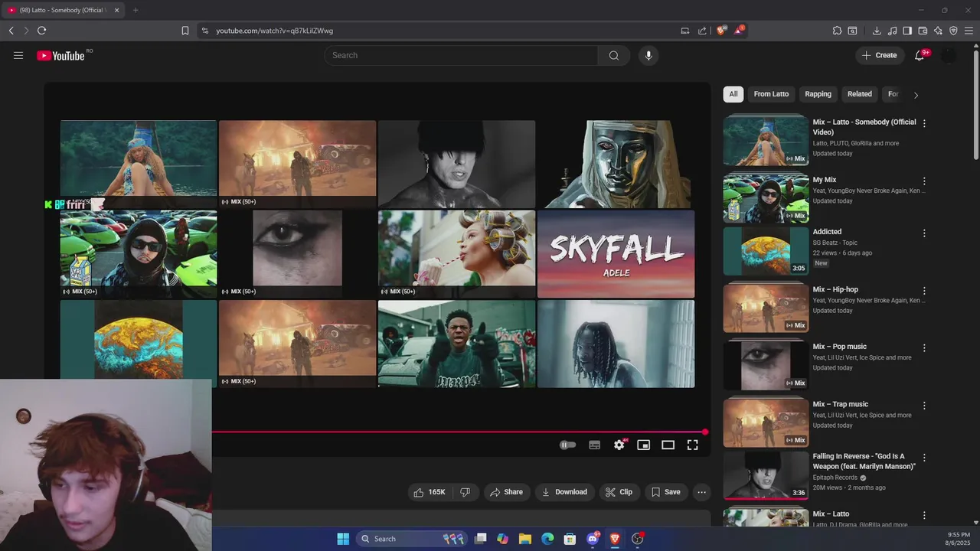
Task: Open Discord from the taskbar
Action: click(592, 539)
